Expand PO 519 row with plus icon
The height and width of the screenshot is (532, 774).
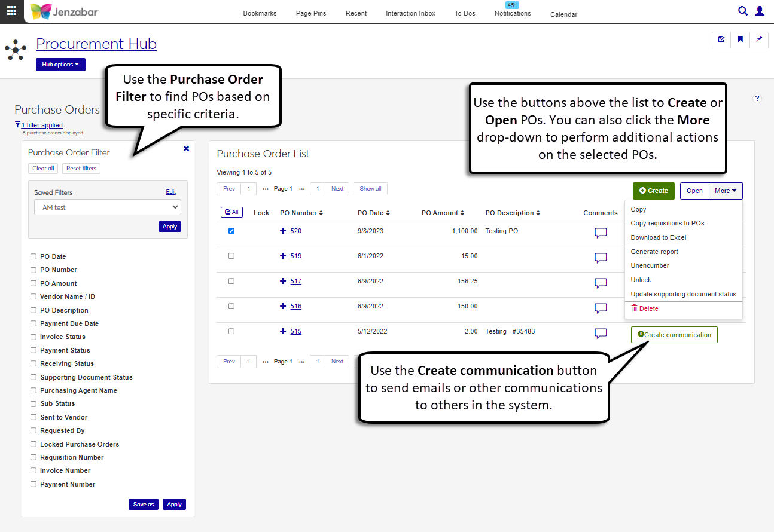[x=284, y=256]
